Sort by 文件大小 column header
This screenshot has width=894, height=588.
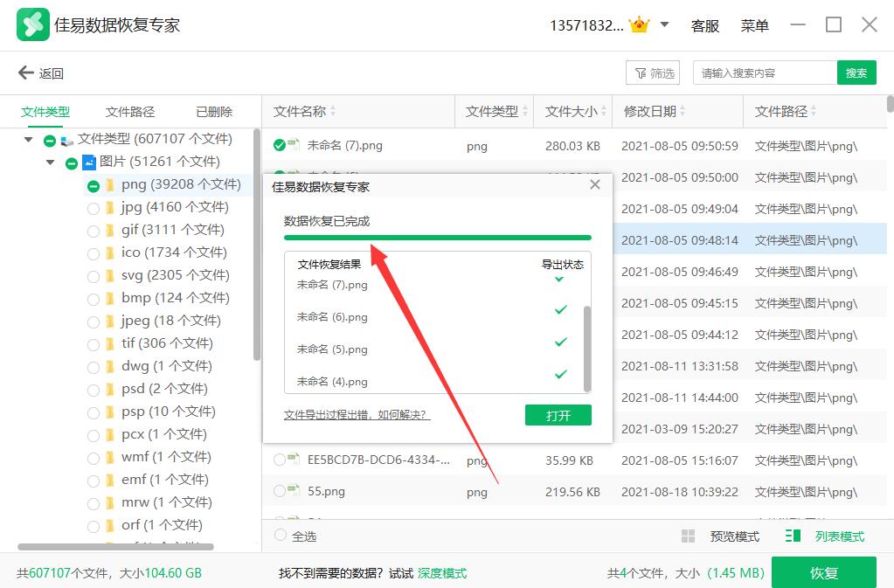click(x=571, y=112)
